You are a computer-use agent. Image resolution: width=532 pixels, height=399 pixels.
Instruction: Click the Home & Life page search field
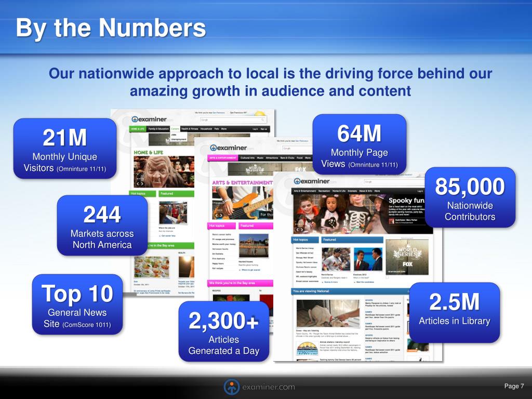click(233, 120)
